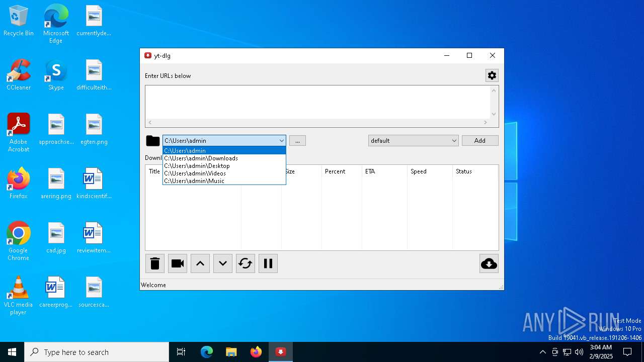This screenshot has height=362, width=644.
Task: Select the Firefox desktop shortcut
Action: [19, 184]
